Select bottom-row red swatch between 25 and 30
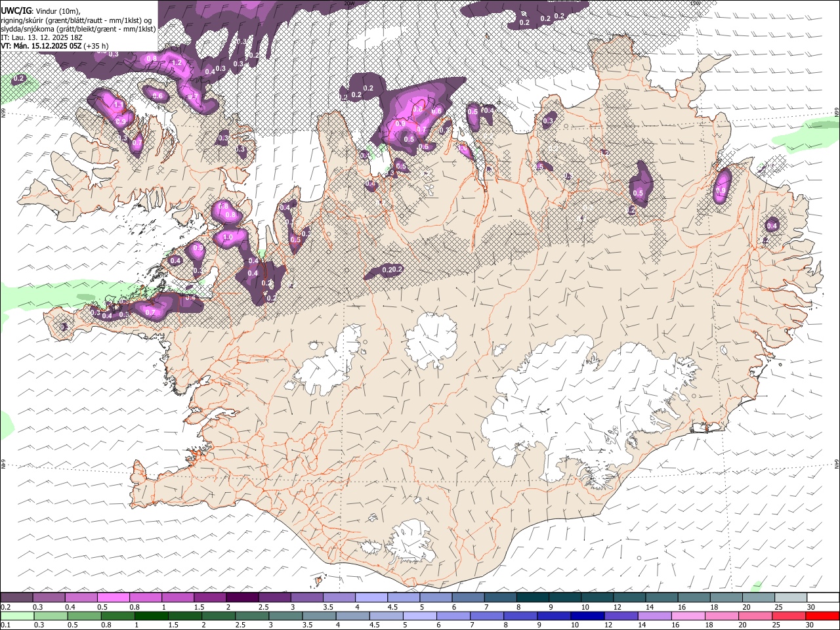840x630 pixels. point(787,616)
